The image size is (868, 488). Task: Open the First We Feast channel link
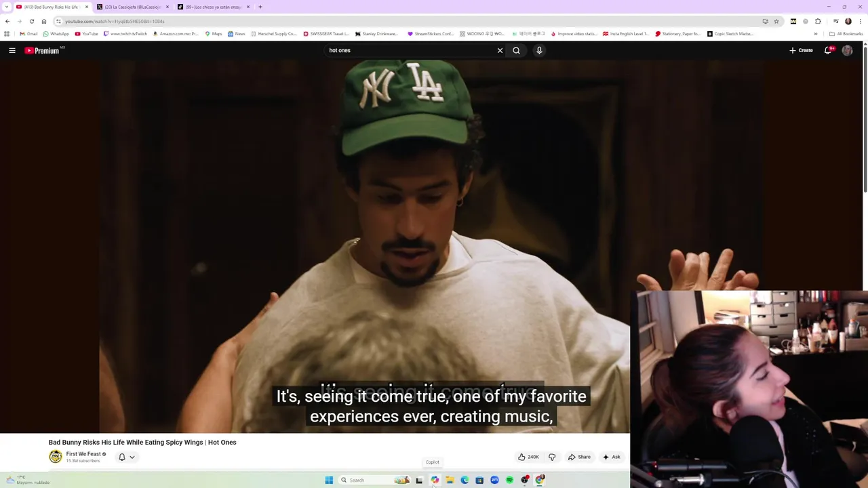(83, 454)
